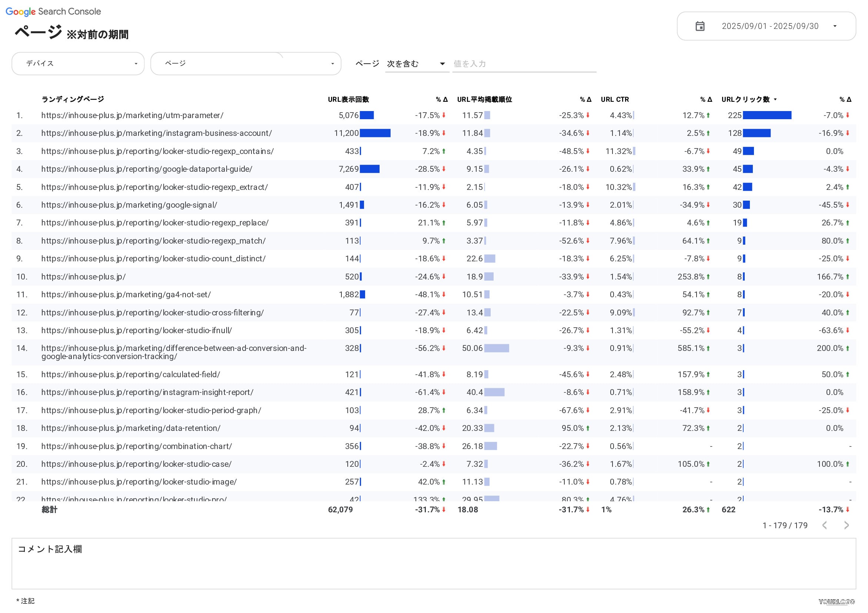Image resolution: width=868 pixels, height=613 pixels.
Task: Click the ランディングページ column header
Action: point(73,100)
